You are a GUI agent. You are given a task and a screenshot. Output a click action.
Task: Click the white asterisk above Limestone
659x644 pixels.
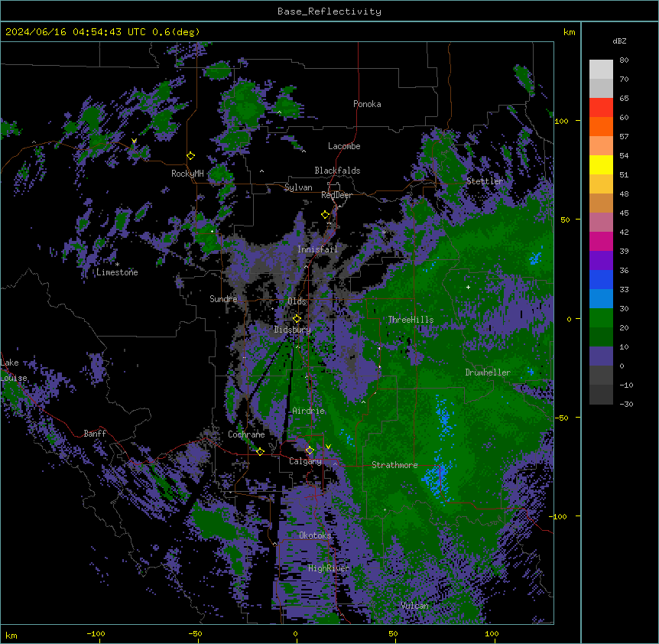coord(117,265)
